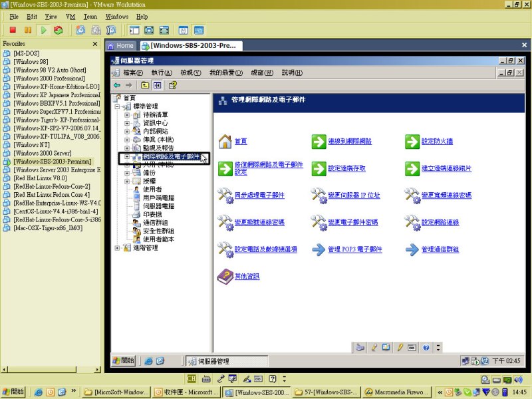
Task: Click the host Windows 開始 Start button
Action: coord(13,392)
